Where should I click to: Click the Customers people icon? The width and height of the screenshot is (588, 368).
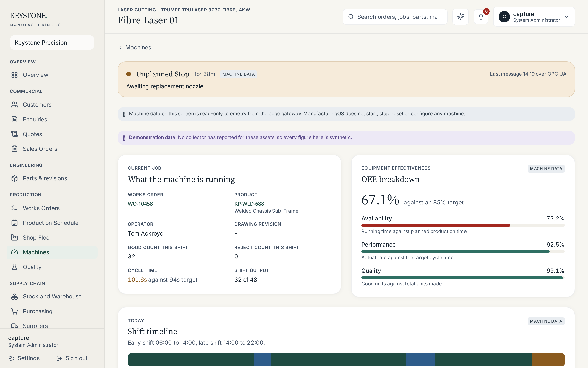tap(14, 105)
